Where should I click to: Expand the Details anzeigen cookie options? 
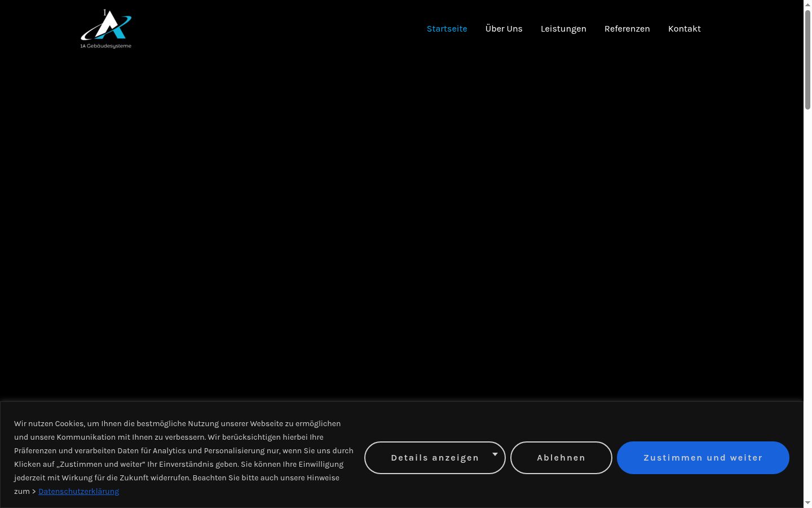(x=435, y=458)
